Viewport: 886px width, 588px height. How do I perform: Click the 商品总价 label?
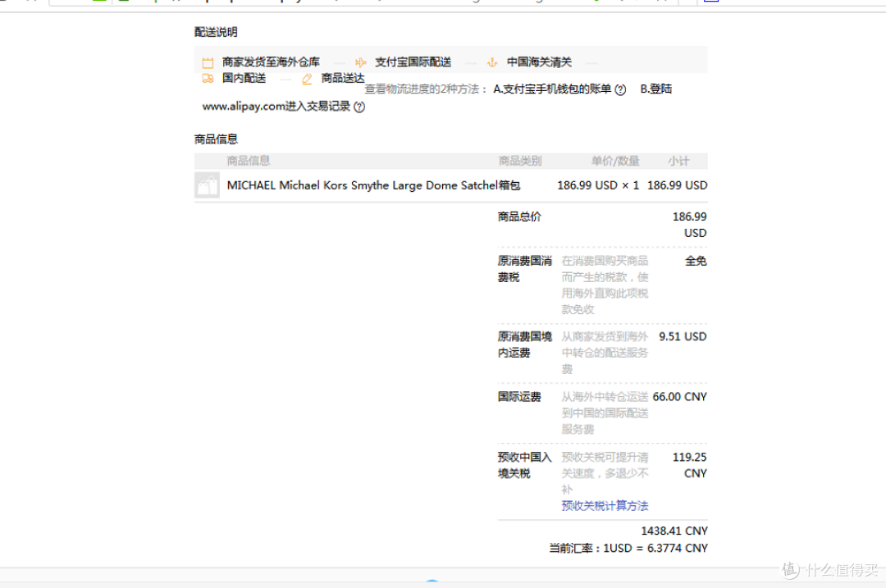click(519, 217)
